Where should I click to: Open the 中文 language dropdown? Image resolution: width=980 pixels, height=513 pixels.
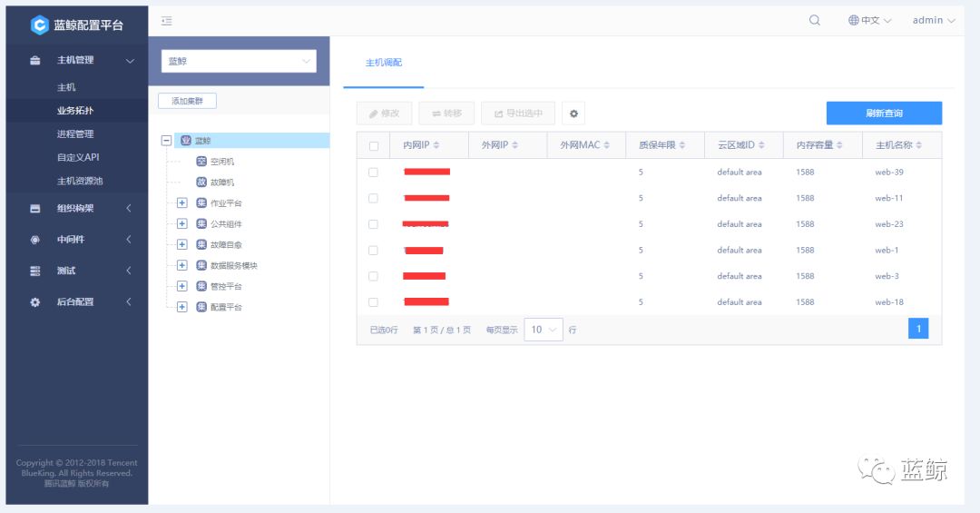point(869,21)
